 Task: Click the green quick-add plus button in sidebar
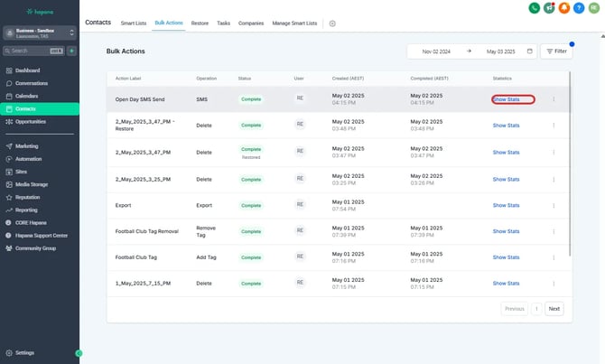(x=71, y=51)
